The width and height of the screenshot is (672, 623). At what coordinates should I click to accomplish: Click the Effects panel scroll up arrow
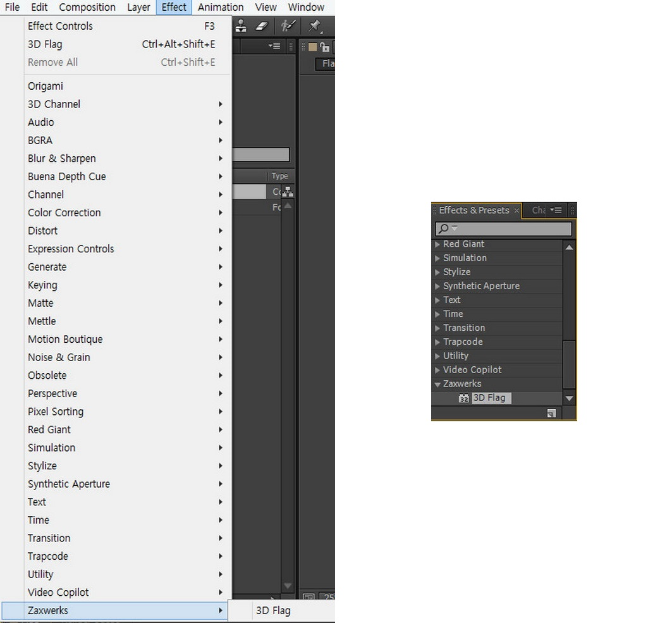[x=569, y=247]
